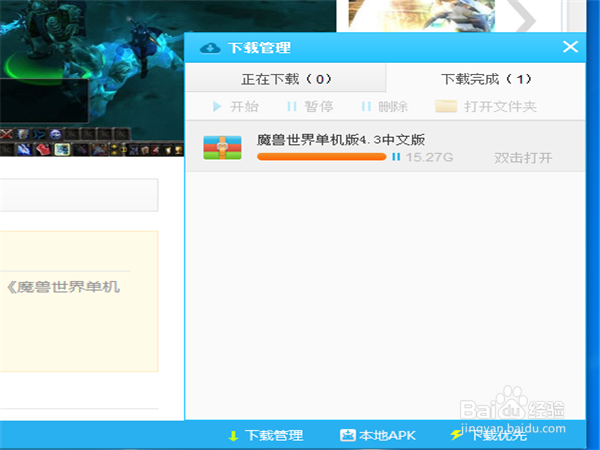The width and height of the screenshot is (600, 450).
Task: Click the 双击打开 link
Action: (523, 158)
